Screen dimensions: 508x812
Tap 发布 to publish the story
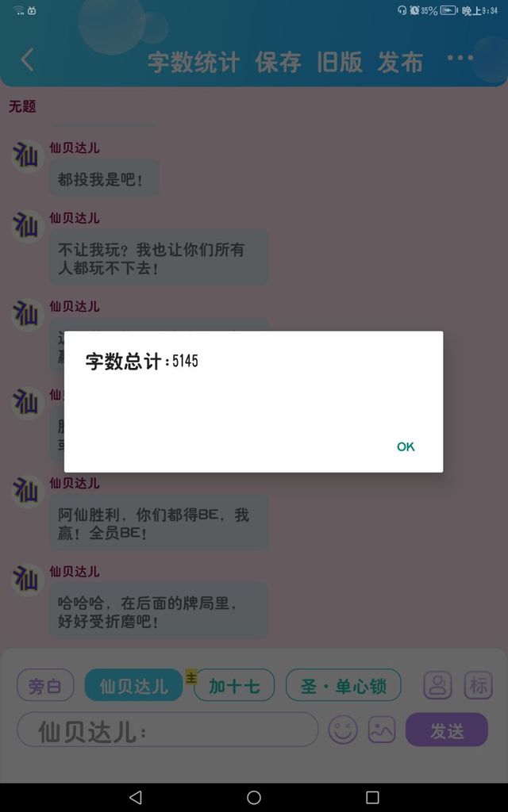(x=400, y=63)
